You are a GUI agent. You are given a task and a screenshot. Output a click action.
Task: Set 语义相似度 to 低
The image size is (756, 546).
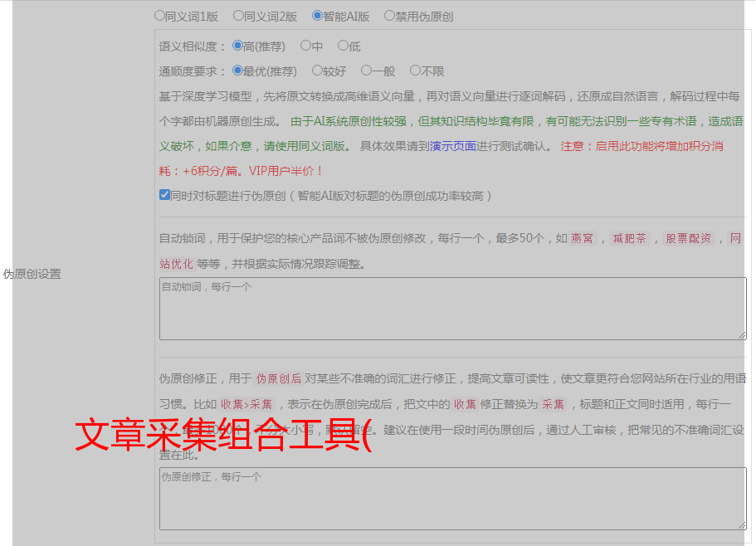343,46
